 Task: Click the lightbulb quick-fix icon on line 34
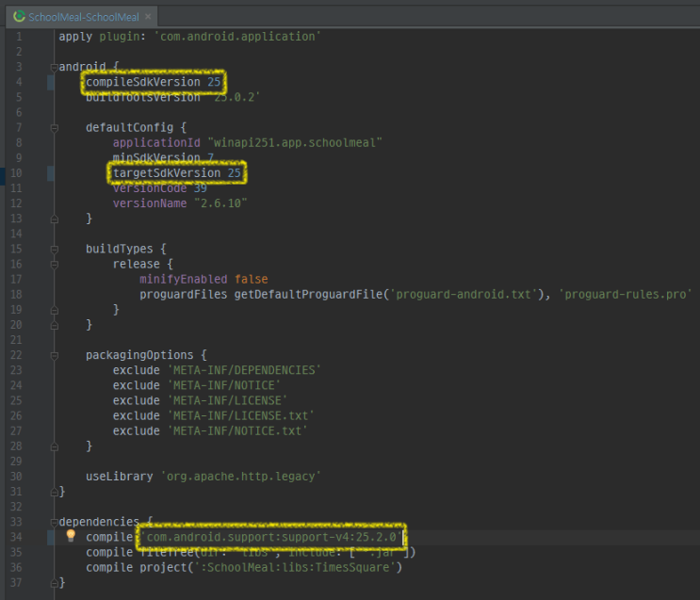[x=70, y=536]
